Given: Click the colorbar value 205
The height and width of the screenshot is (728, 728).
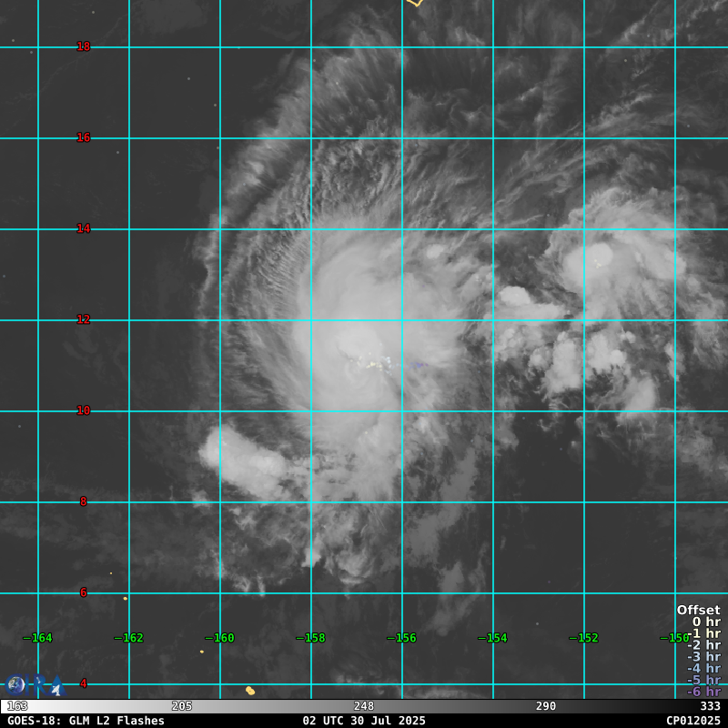Looking at the screenshot, I should click(x=182, y=706).
